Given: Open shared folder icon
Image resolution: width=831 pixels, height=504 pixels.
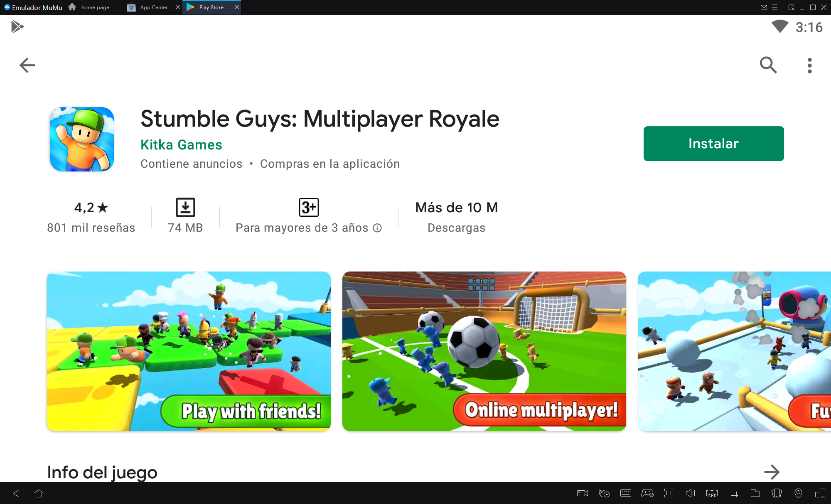Looking at the screenshot, I should (x=755, y=493).
